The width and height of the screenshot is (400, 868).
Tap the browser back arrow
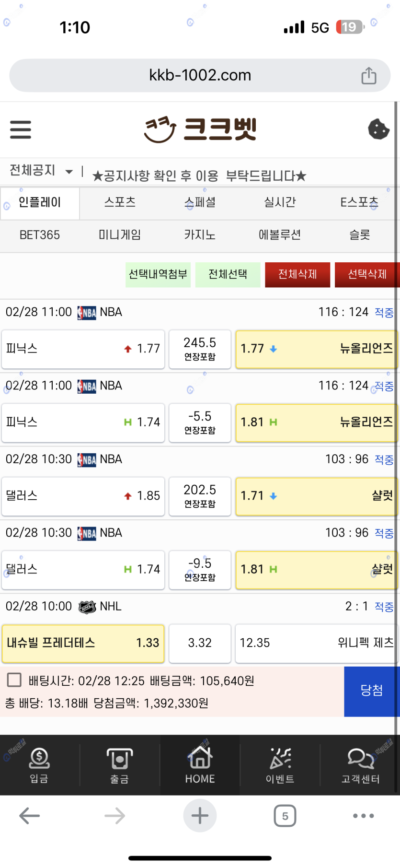29,816
